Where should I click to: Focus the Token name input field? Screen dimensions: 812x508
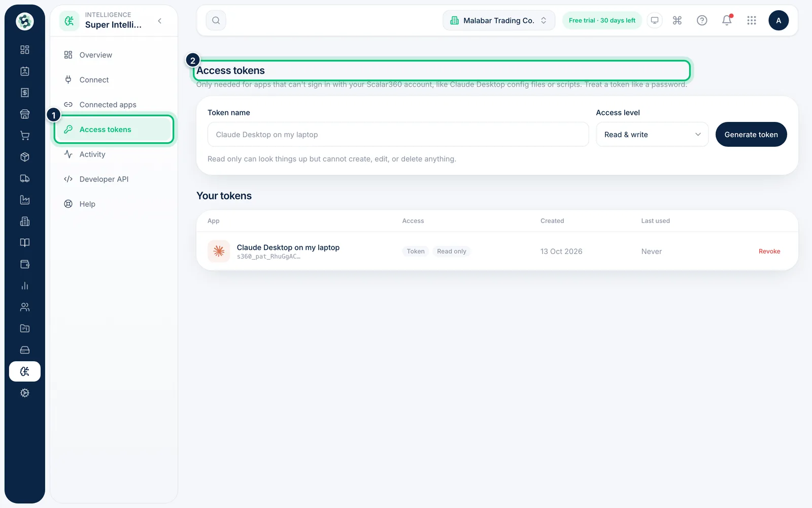pos(398,135)
